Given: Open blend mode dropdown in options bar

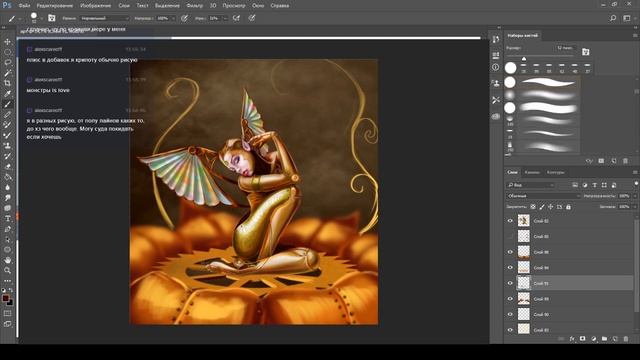Looking at the screenshot, I should click(x=104, y=18).
